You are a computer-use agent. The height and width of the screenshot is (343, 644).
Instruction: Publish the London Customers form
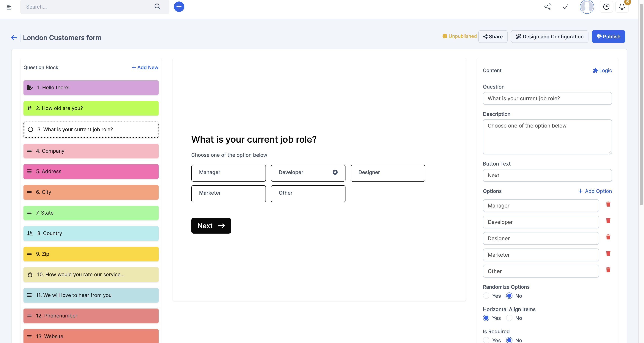click(608, 37)
